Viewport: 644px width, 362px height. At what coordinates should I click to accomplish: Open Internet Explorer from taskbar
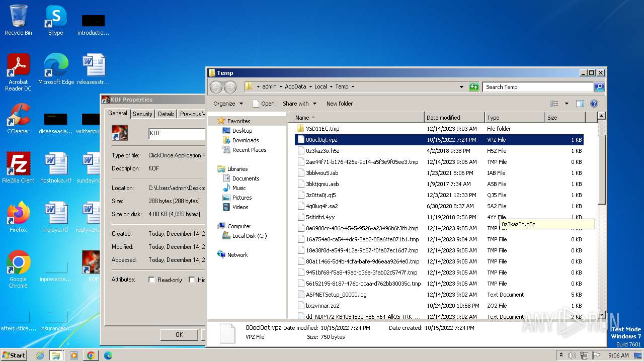tap(40, 355)
